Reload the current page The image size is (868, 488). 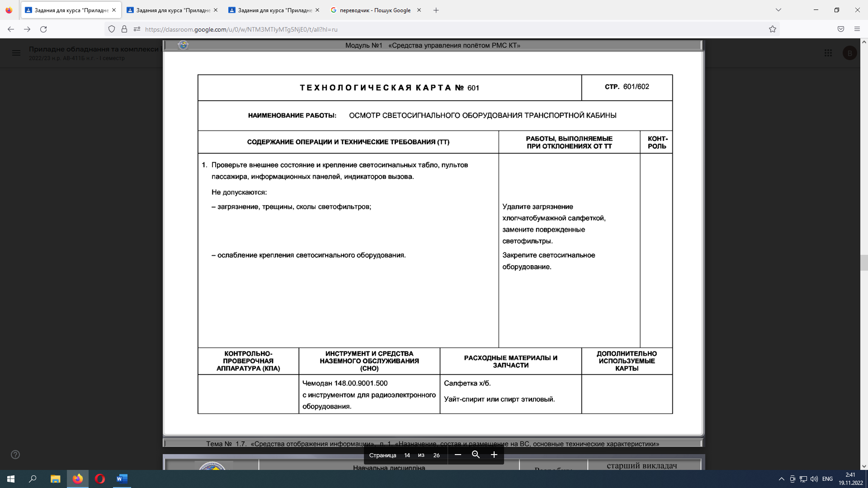coord(43,29)
